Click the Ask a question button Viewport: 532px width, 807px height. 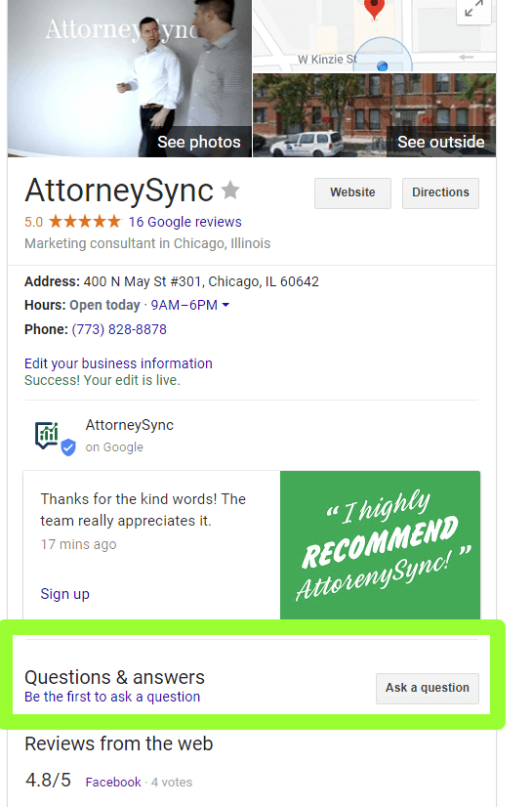pos(428,688)
